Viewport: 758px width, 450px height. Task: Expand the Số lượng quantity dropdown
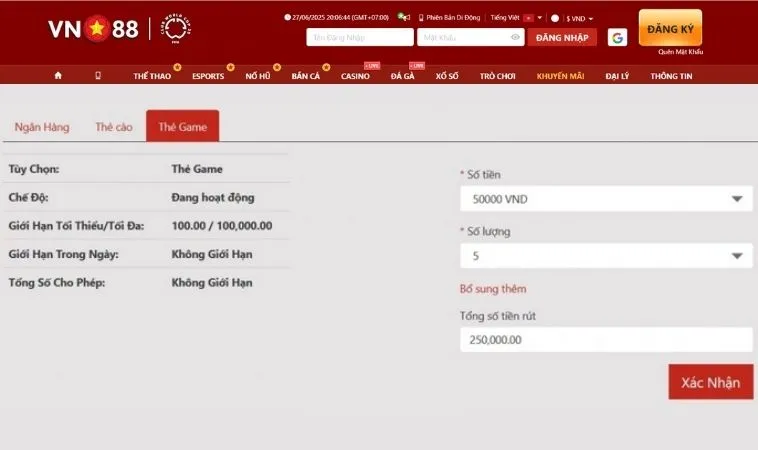606,256
